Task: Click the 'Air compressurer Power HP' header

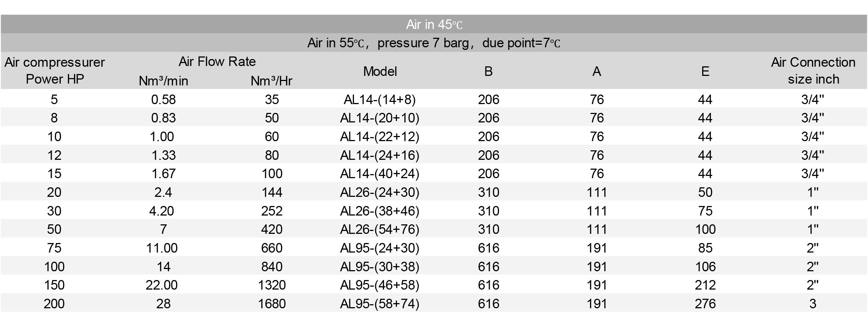Action: [55, 71]
